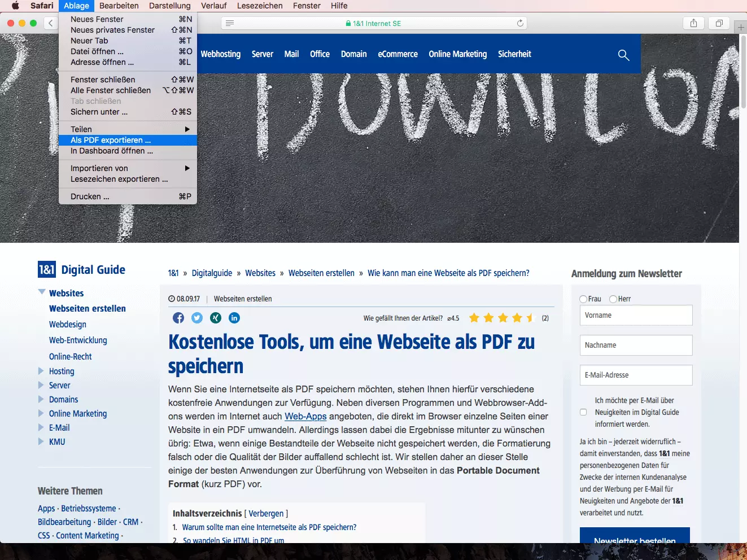Rate article with the fifth star
This screenshot has width=747, height=560.
[x=531, y=318]
